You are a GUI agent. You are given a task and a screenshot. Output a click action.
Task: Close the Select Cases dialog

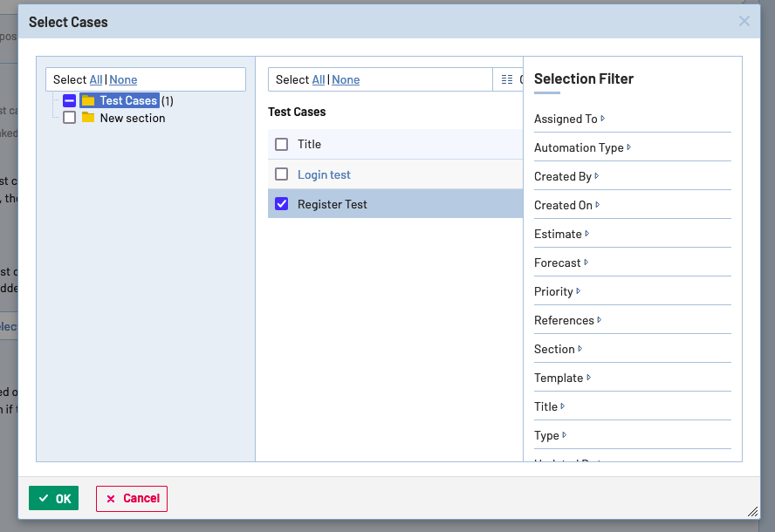(744, 21)
